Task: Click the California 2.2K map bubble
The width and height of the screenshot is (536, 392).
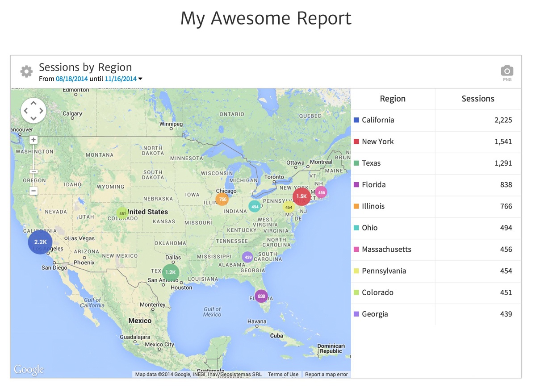Action: [40, 242]
